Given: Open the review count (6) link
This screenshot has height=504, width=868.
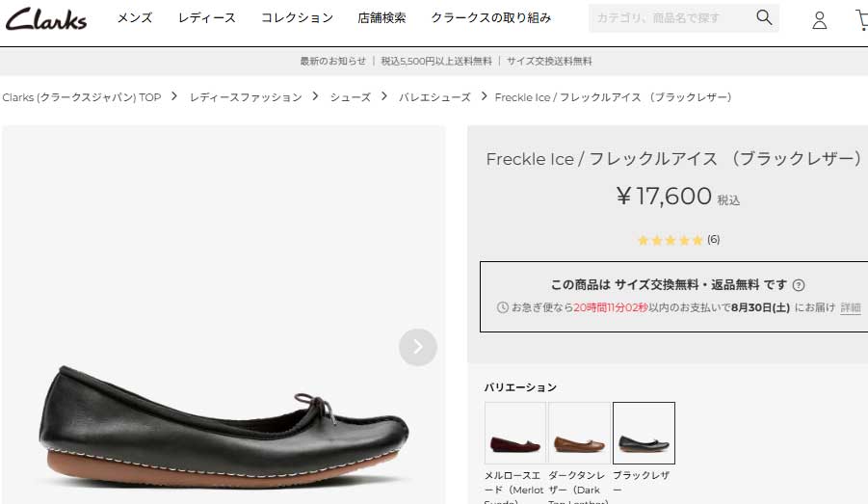Looking at the screenshot, I should click(714, 240).
